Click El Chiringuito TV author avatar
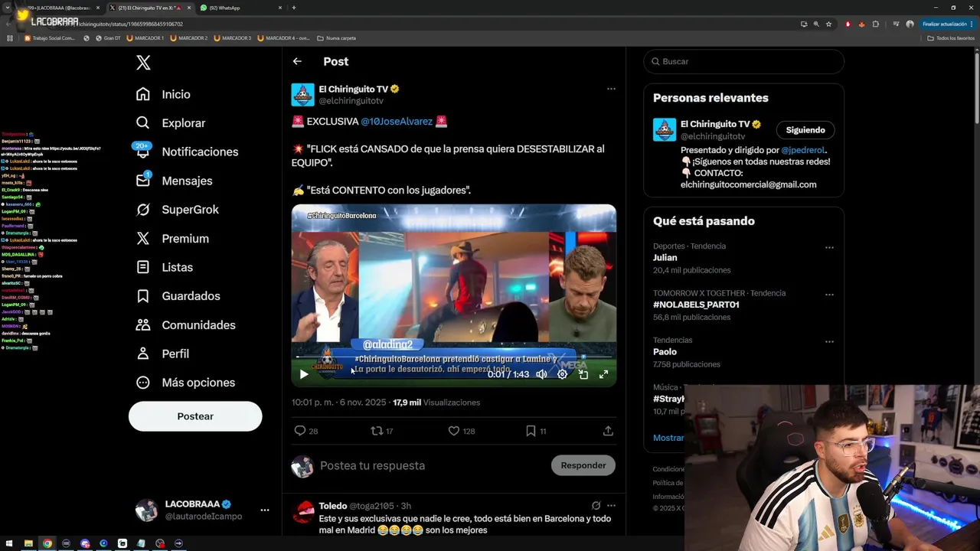Screen dimensions: 980x551 pos(303,95)
